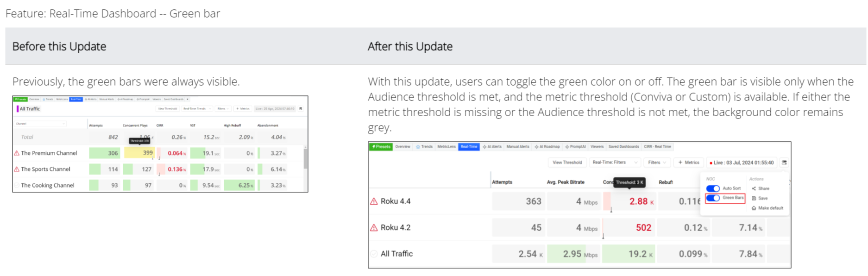Screen dimensions: 868x276
Task: Click the Share icon in Actions
Action: 754,188
